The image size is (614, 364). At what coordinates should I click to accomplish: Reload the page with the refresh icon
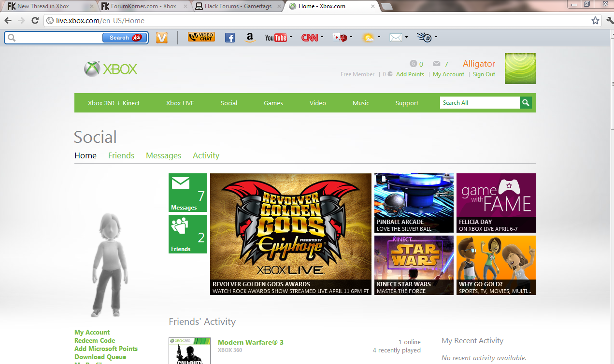coord(35,21)
